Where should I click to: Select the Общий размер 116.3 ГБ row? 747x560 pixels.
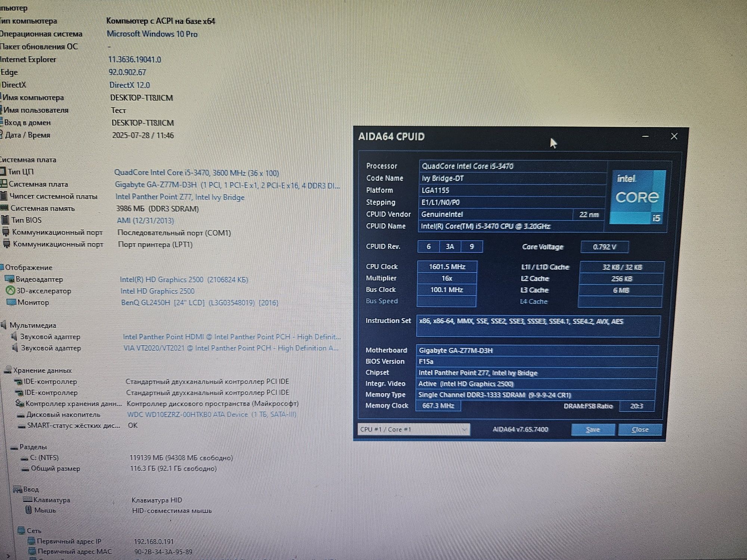pos(119,468)
